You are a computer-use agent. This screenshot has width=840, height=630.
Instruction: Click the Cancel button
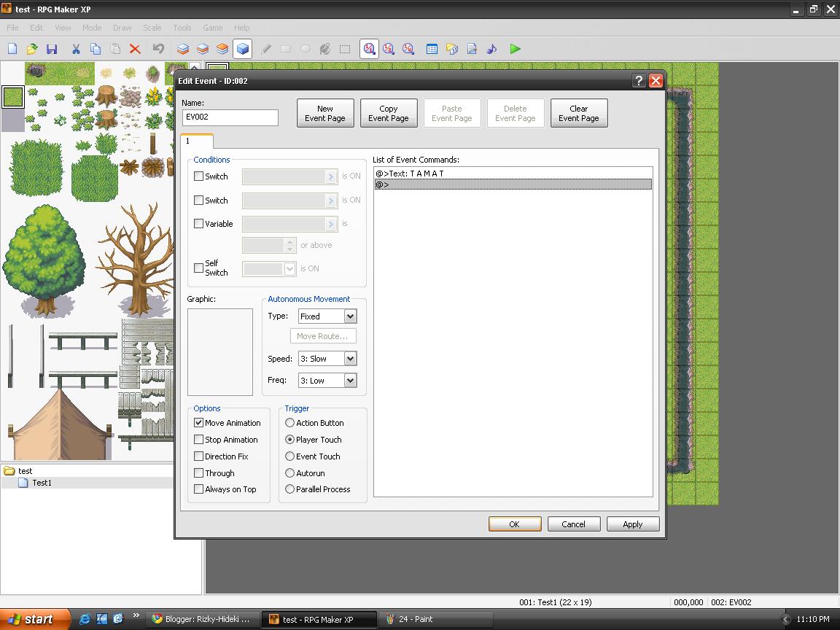pyautogui.click(x=573, y=524)
